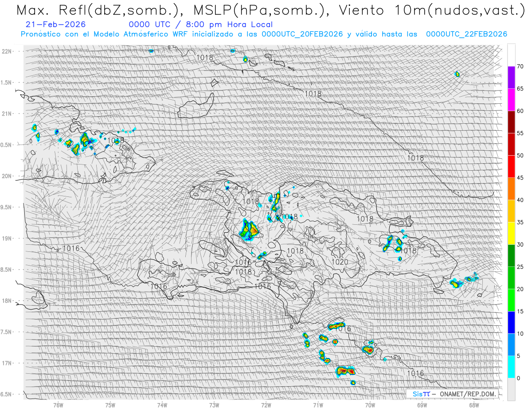Screen dimensions: 532x411
Task: Click the magenta color bar segment between 60 and 65
Action: click(511, 100)
